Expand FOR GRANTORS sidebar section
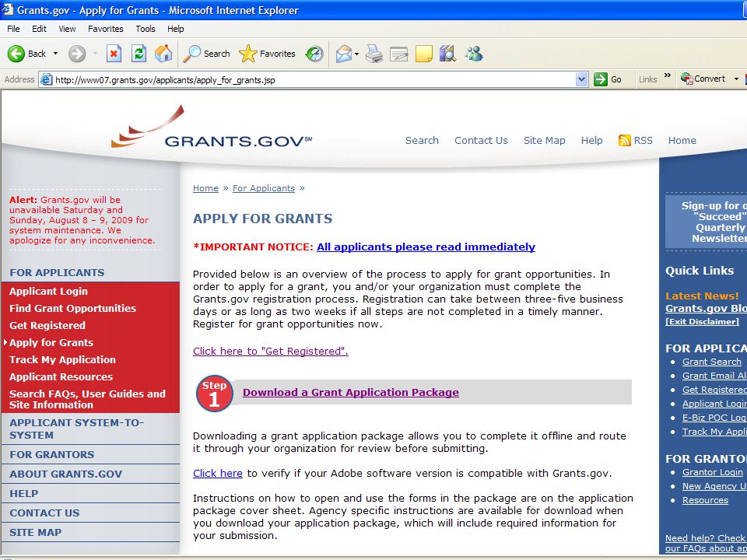Screen dimensions: 747x560 click(51, 454)
